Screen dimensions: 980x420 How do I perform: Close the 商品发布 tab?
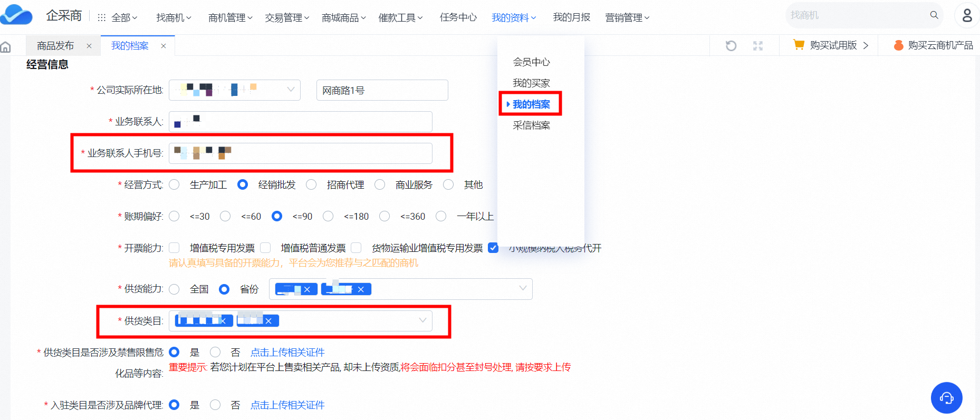coord(89,46)
